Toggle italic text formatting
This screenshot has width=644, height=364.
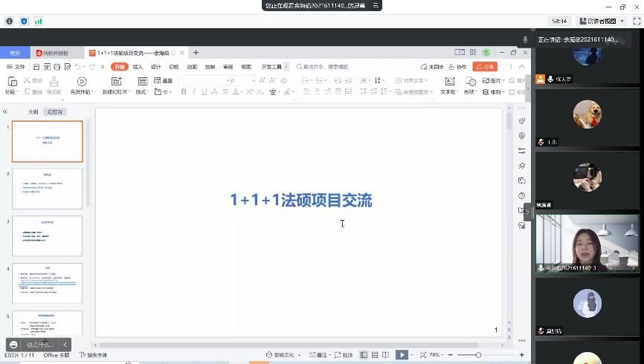[193, 92]
